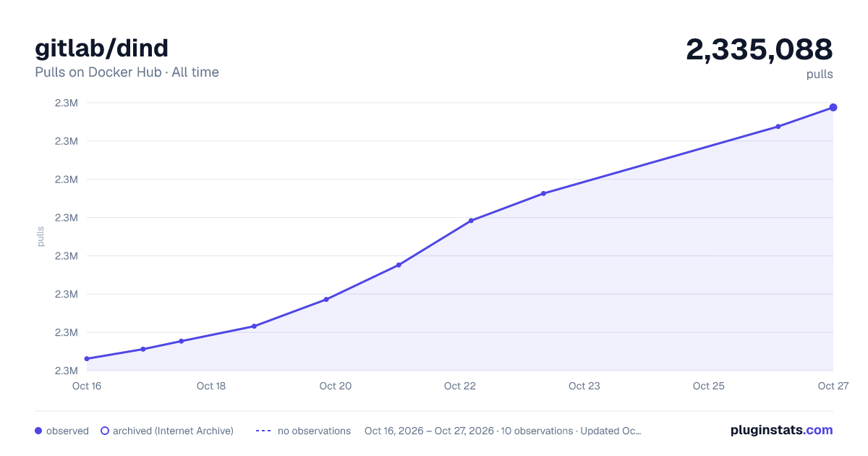Select the 'no observations' legend label
This screenshot has width=868, height=456.
click(314, 431)
